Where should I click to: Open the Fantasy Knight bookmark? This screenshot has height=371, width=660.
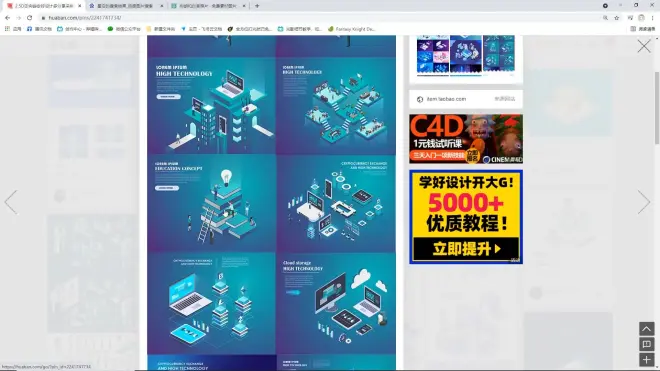coord(351,29)
